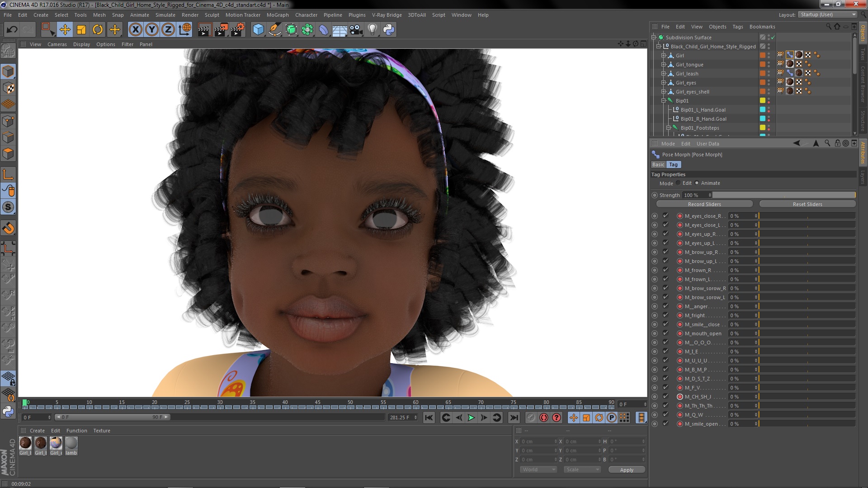Open the spline pen tool icon
The height and width of the screenshot is (488, 868).
click(x=275, y=30)
